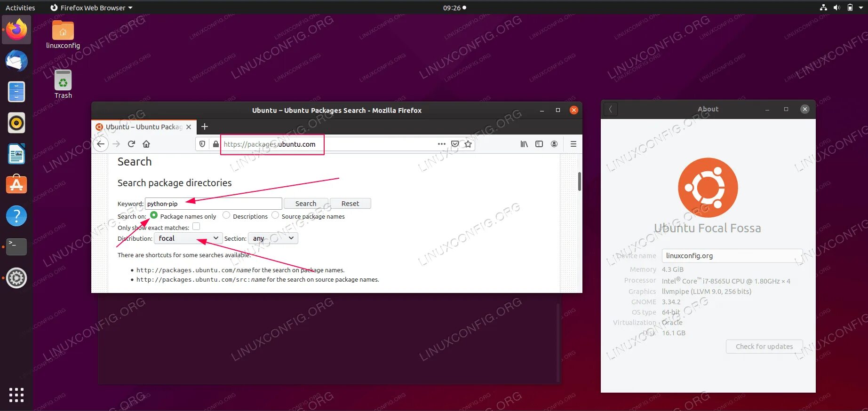This screenshot has height=411, width=868.
Task: Open Distribution dropdown showing focal
Action: pos(189,238)
